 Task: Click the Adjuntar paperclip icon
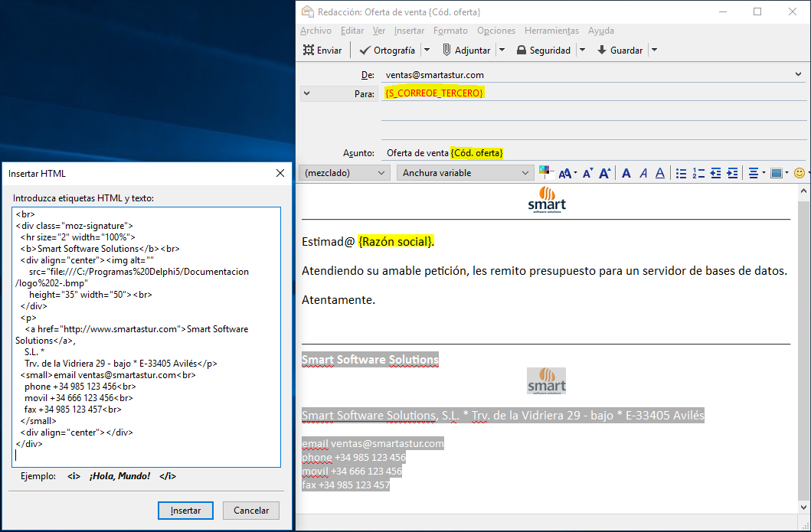(x=447, y=51)
